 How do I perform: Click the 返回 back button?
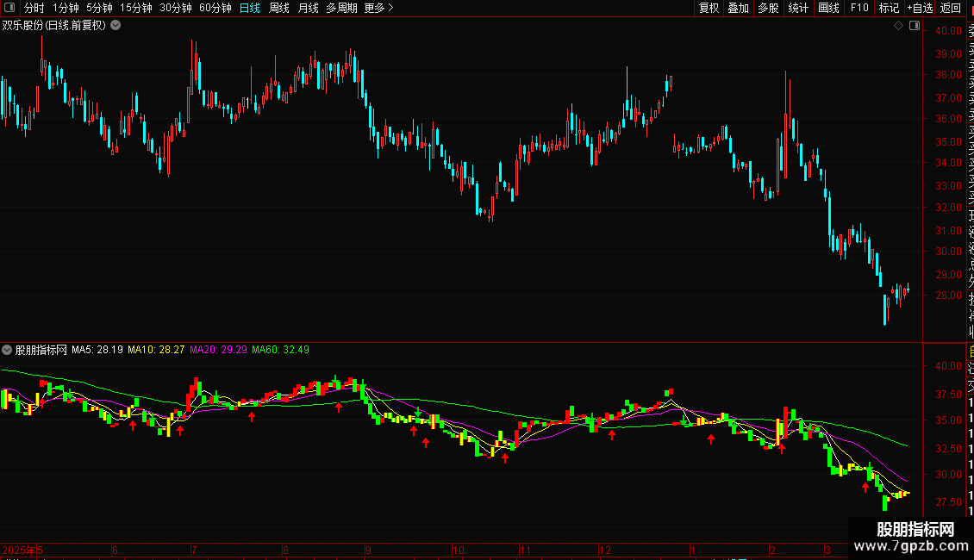951,8
